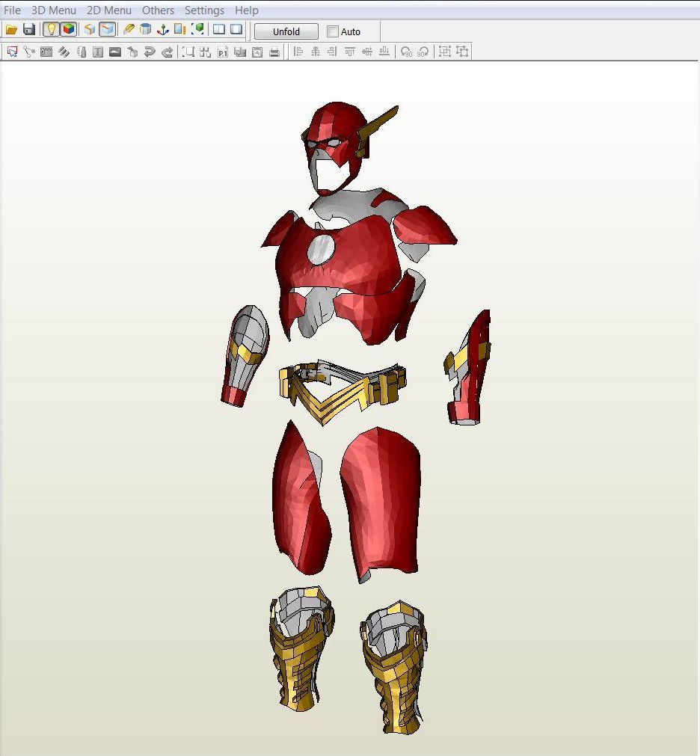Rotate 90 degrees counterclockwise icon
This screenshot has width=700, height=756.
[406, 52]
